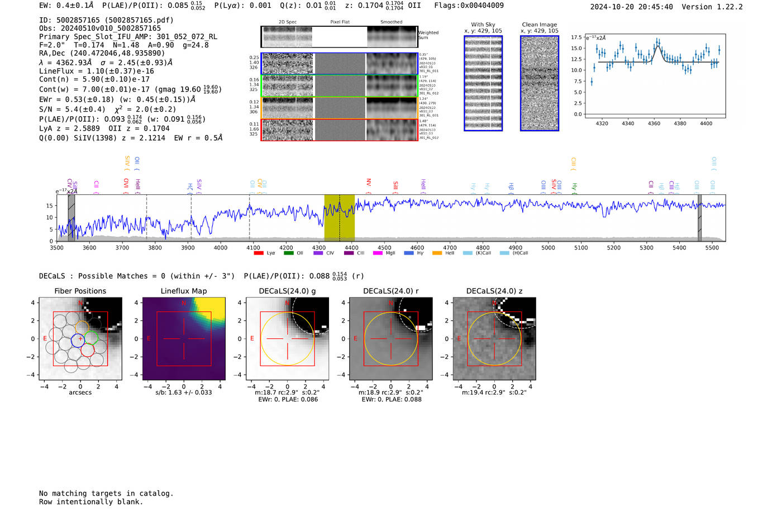Click "Row intentionally blank." text
This screenshot has width=782, height=532.
pos(91,502)
